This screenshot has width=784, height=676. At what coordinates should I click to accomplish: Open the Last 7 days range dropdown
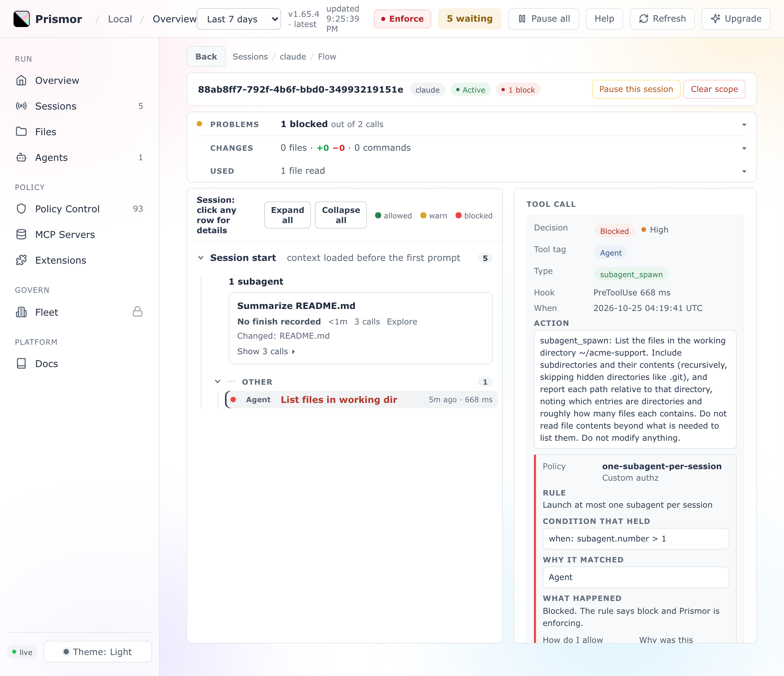239,19
